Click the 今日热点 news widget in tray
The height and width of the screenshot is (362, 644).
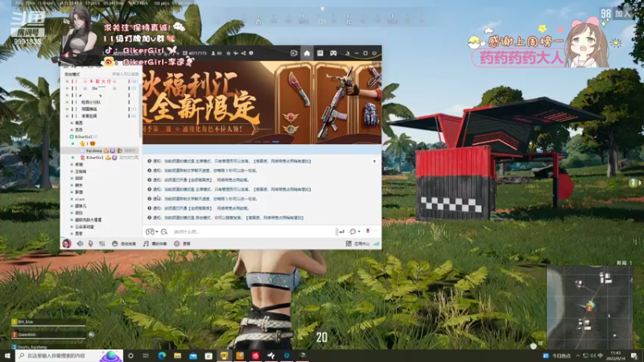point(557,356)
